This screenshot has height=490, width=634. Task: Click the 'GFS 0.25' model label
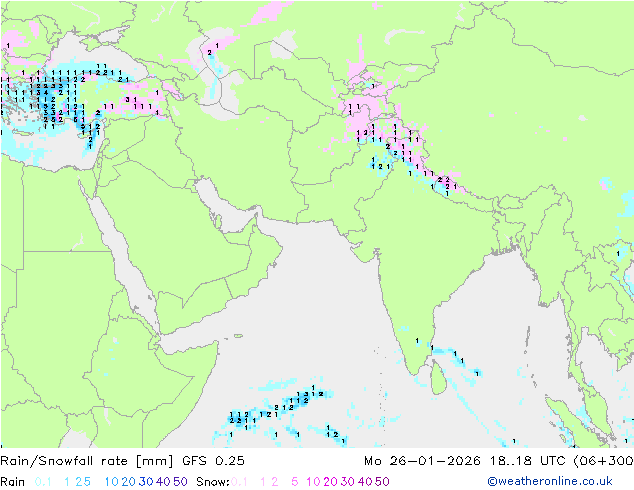click(x=213, y=461)
